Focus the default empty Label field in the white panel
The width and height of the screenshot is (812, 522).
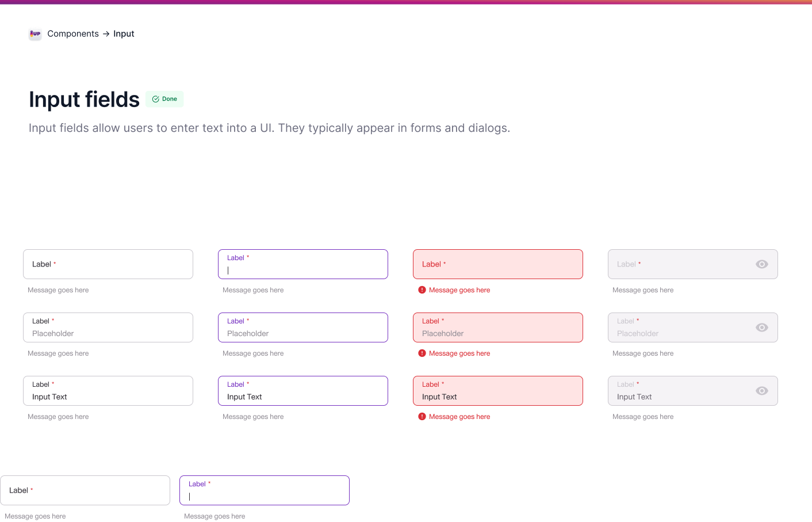pos(108,264)
